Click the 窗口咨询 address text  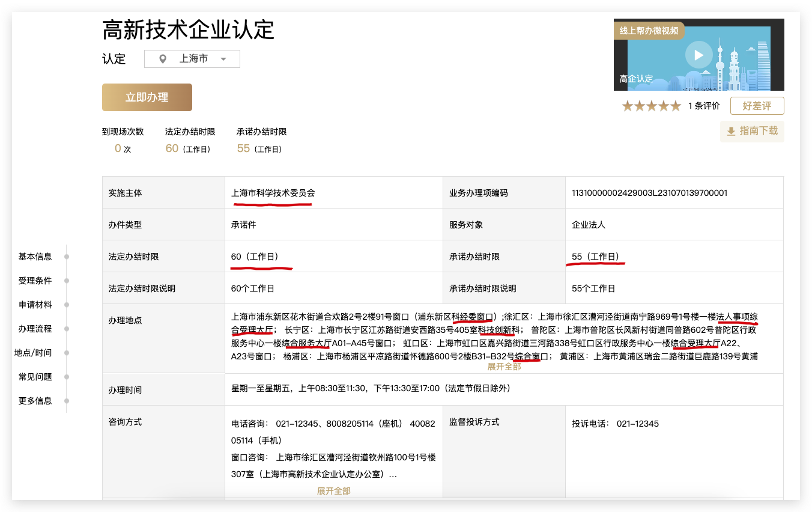(333, 466)
